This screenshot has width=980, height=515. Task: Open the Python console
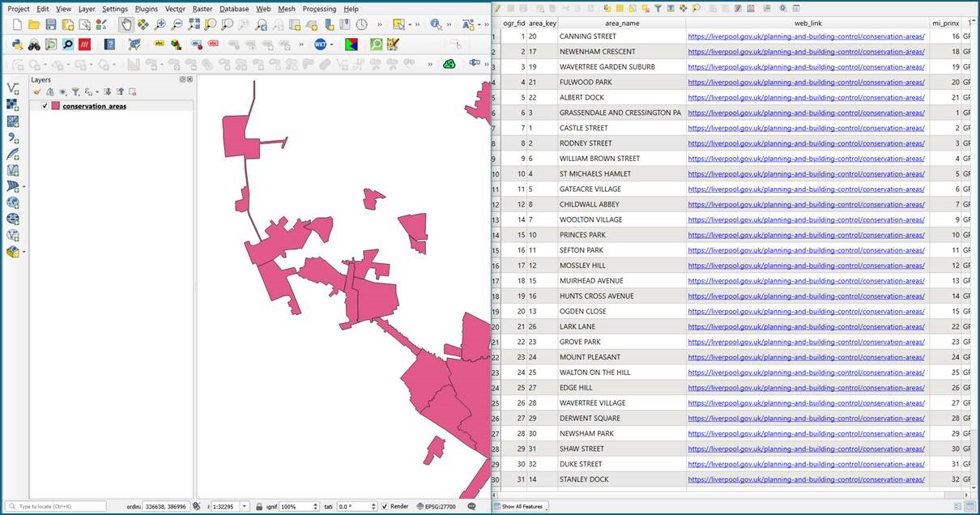(16, 45)
